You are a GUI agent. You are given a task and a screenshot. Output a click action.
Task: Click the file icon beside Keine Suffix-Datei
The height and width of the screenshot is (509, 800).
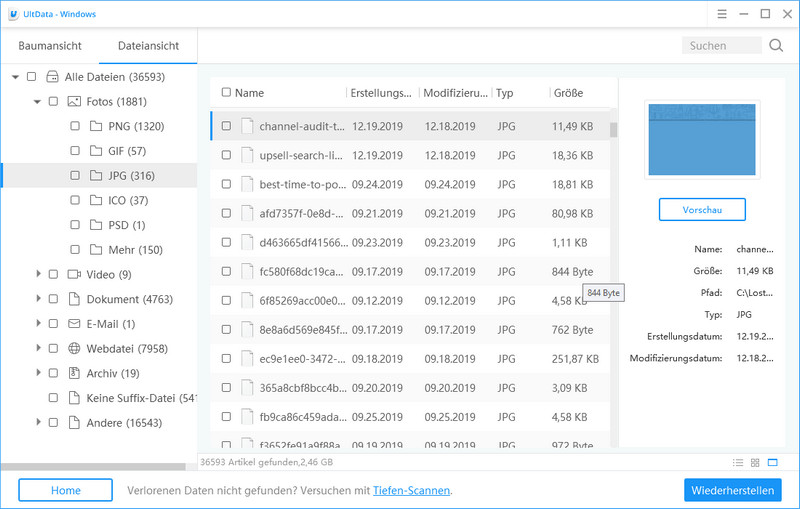pos(74,398)
